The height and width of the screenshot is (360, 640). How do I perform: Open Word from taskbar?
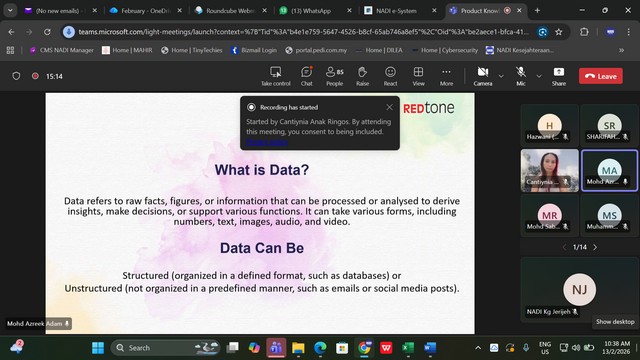click(430, 348)
